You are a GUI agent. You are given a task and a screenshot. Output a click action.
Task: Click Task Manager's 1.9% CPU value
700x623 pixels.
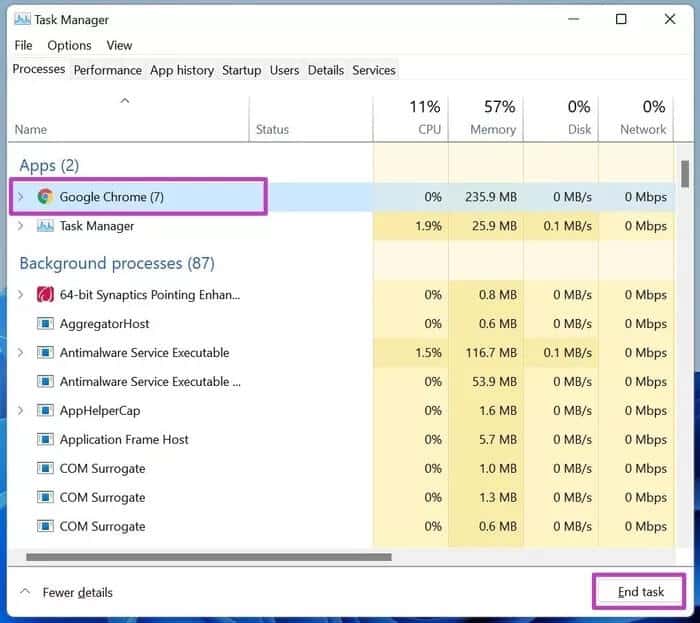point(428,226)
